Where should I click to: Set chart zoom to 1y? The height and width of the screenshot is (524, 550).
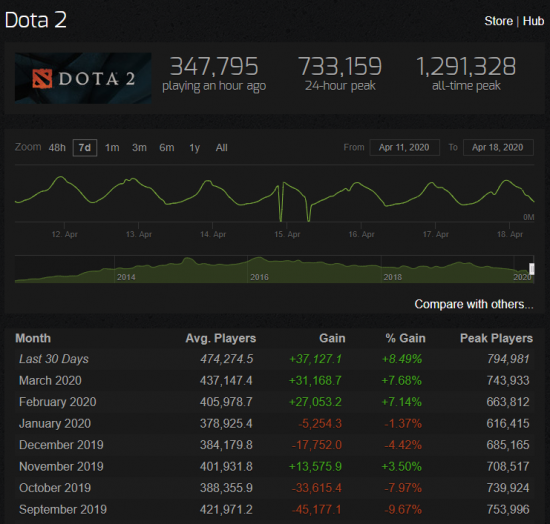[x=195, y=148]
